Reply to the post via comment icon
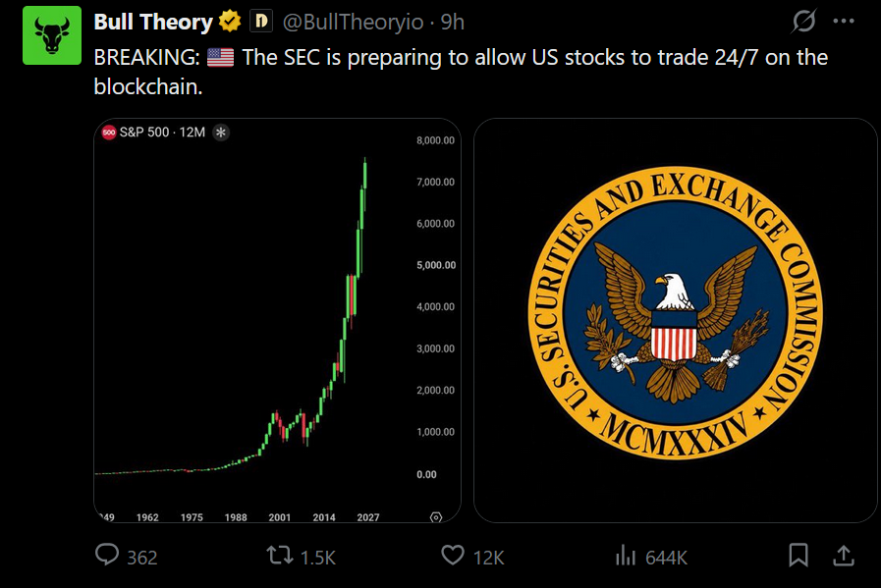This screenshot has height=588, width=881. (x=107, y=555)
